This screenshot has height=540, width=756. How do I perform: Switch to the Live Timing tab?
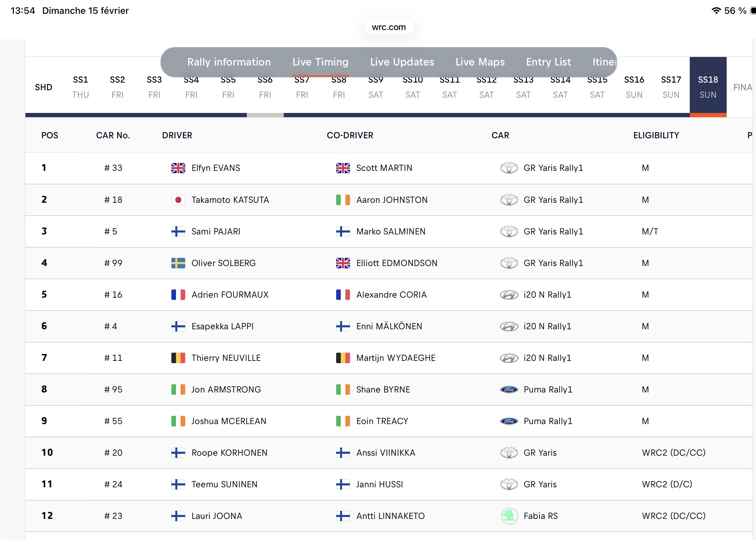320,62
